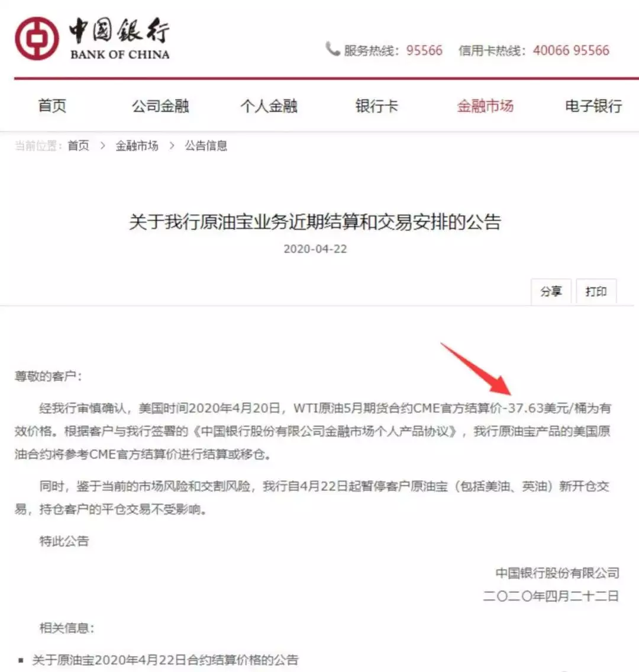Open the 首页 navigation menu item
This screenshot has width=639, height=672.
[52, 105]
